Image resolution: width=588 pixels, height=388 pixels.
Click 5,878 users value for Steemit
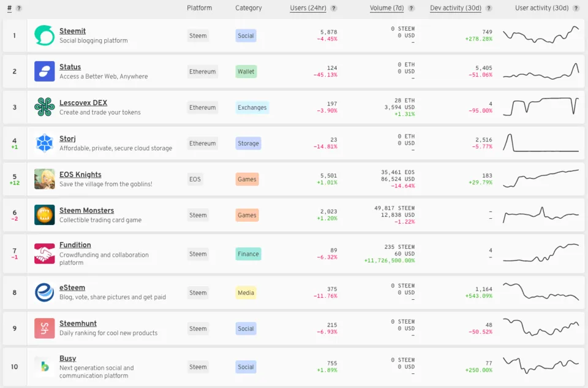[328, 32]
